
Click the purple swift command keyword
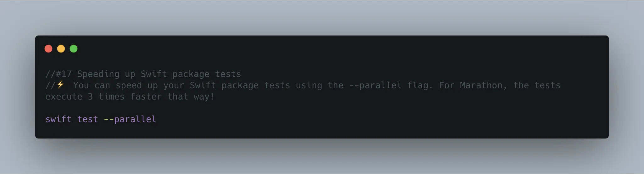pyautogui.click(x=58, y=119)
